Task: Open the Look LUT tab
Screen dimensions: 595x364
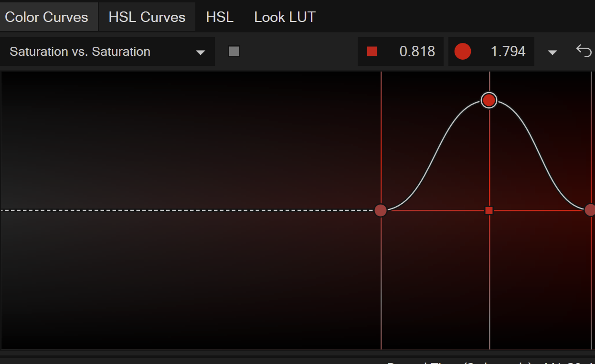Action: coord(285,17)
